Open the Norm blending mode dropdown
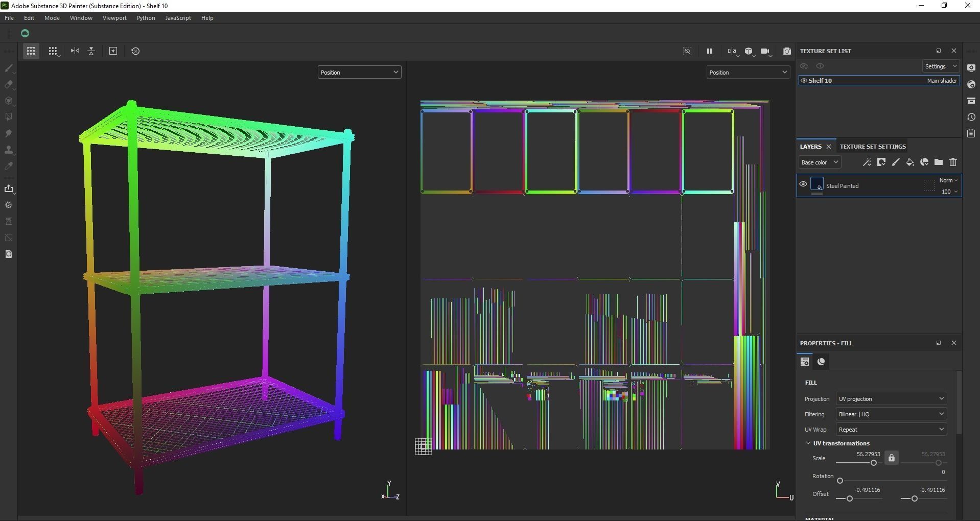 click(x=948, y=180)
